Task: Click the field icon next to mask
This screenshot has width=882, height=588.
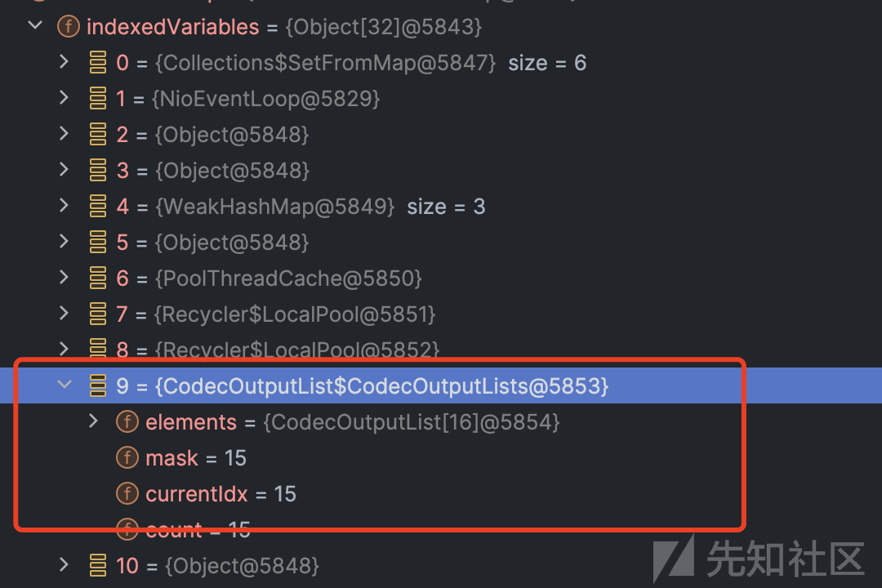Action: [x=127, y=457]
